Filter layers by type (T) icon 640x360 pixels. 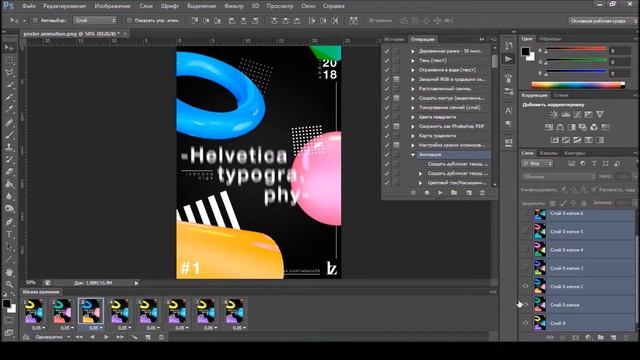point(594,164)
